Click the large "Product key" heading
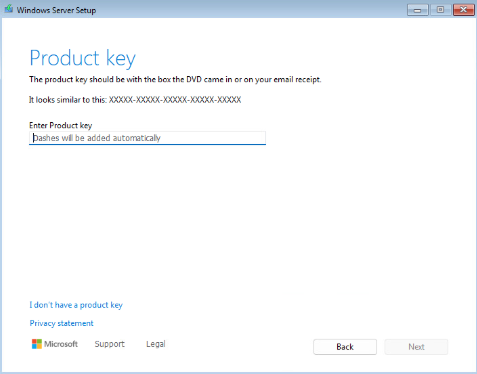The width and height of the screenshot is (477, 374). pos(83,58)
